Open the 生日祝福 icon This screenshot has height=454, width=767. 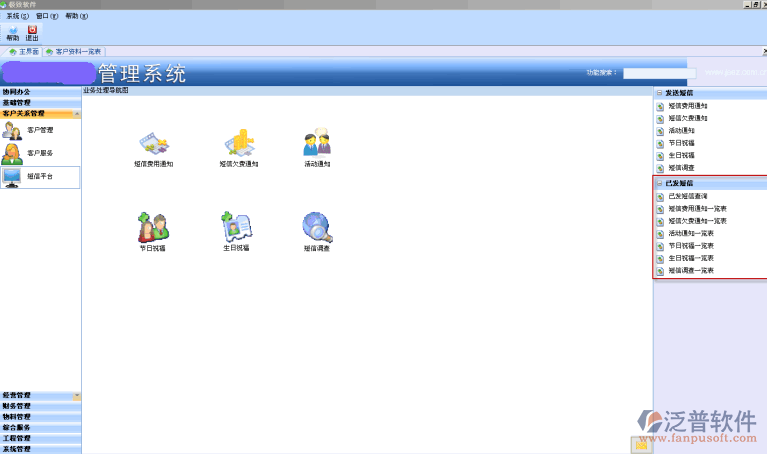pos(237,228)
